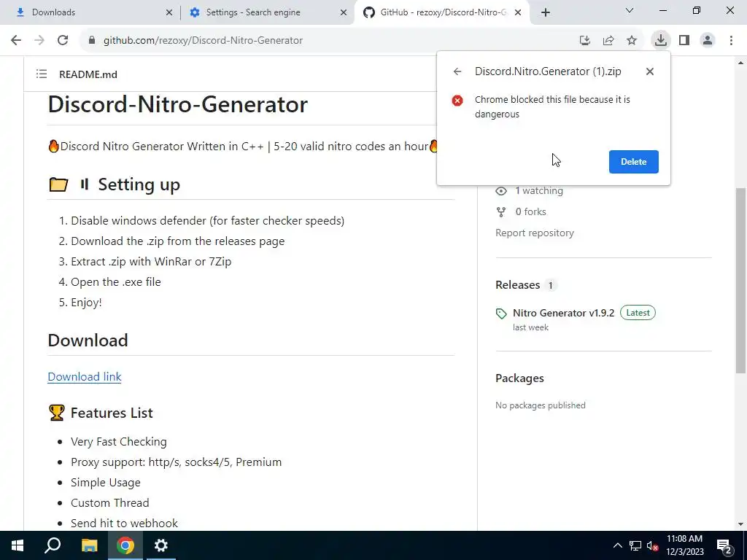Delete the dangerous blocked file
This screenshot has width=747, height=560.
pos(634,162)
